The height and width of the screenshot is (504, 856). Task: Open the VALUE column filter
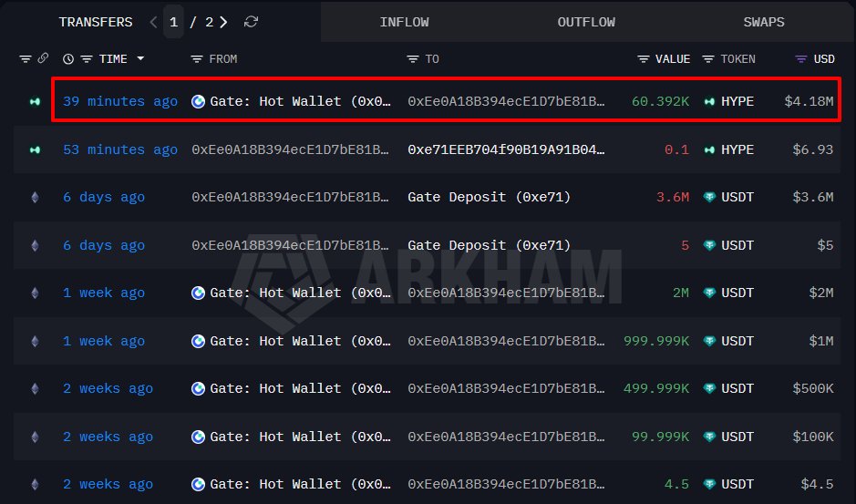(x=644, y=59)
